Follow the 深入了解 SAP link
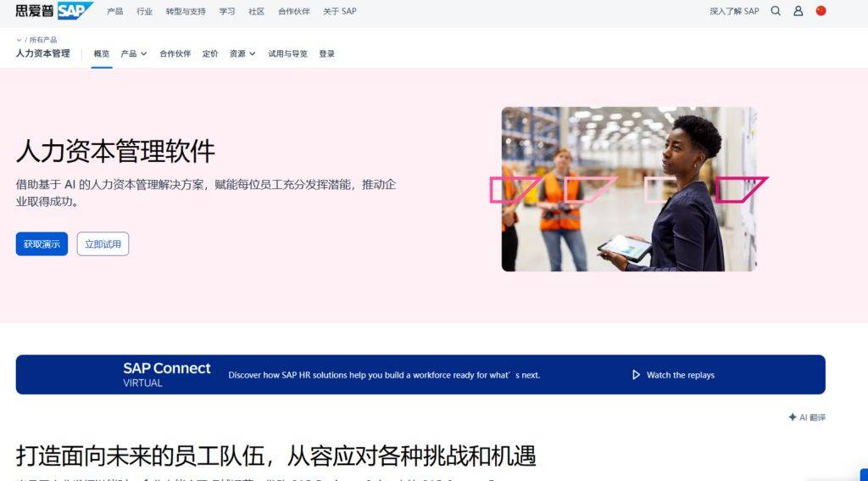The image size is (868, 481). point(735,11)
